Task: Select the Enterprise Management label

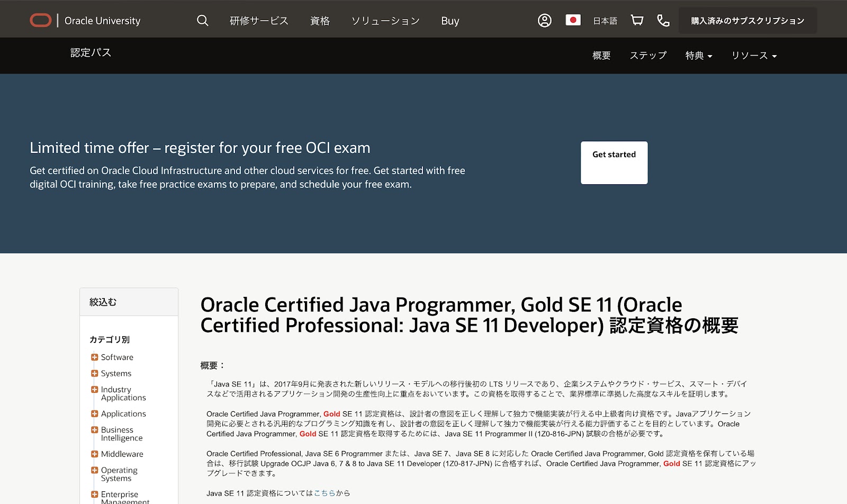Action: pos(125,498)
